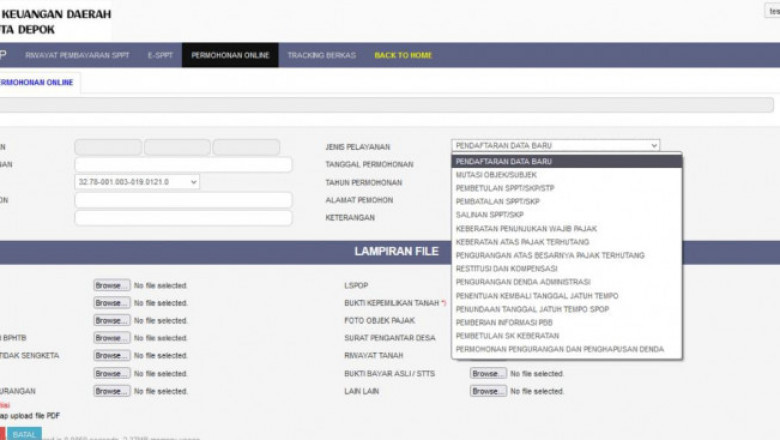This screenshot has height=440, width=780.
Task: Collapse the Jenis Pelayanan dropdown arrow
Action: (x=654, y=146)
